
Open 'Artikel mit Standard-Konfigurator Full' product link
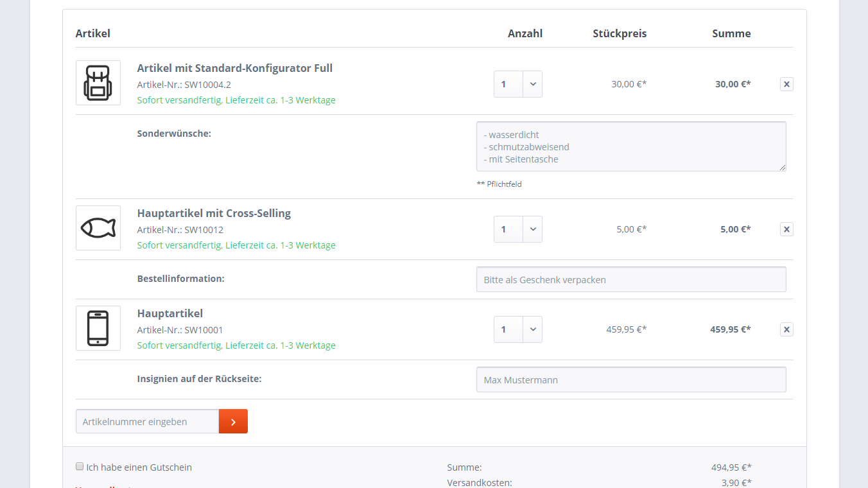tap(235, 68)
